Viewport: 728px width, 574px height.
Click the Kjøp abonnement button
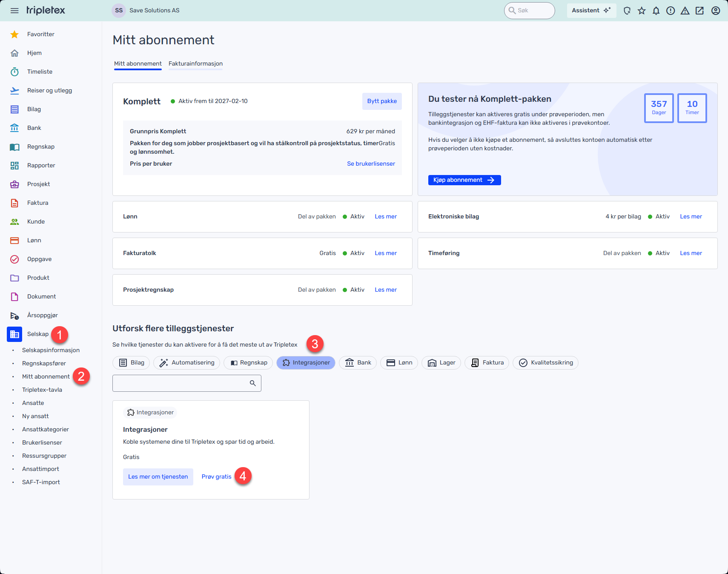[x=464, y=180]
